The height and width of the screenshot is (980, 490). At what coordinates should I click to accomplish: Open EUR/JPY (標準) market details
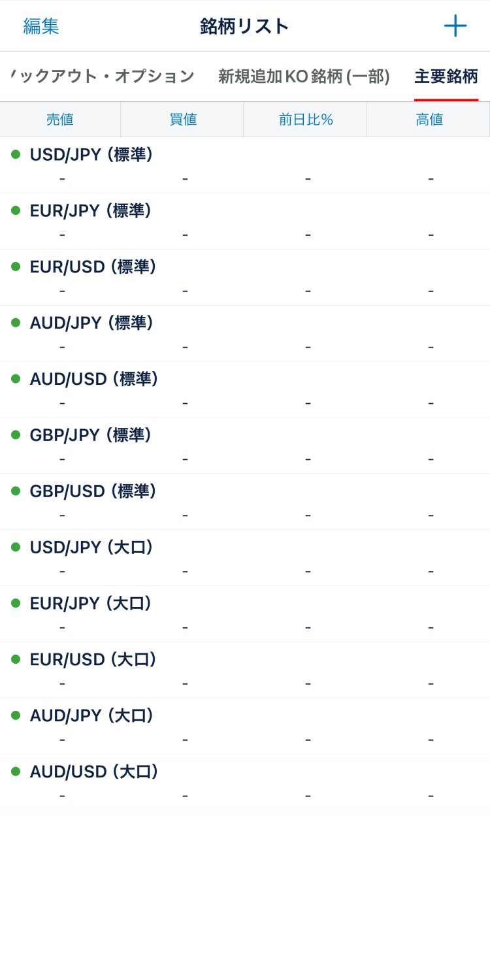[x=91, y=212]
